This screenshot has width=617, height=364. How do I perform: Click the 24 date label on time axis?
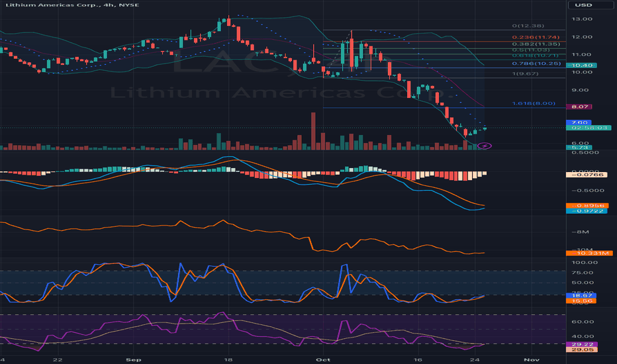coord(475,359)
